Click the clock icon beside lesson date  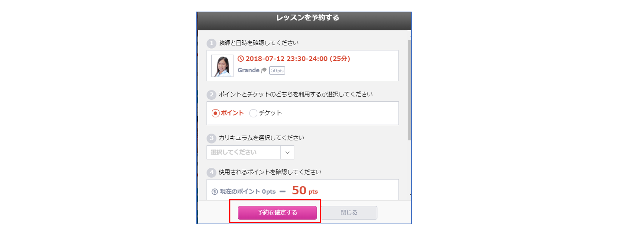coord(241,59)
